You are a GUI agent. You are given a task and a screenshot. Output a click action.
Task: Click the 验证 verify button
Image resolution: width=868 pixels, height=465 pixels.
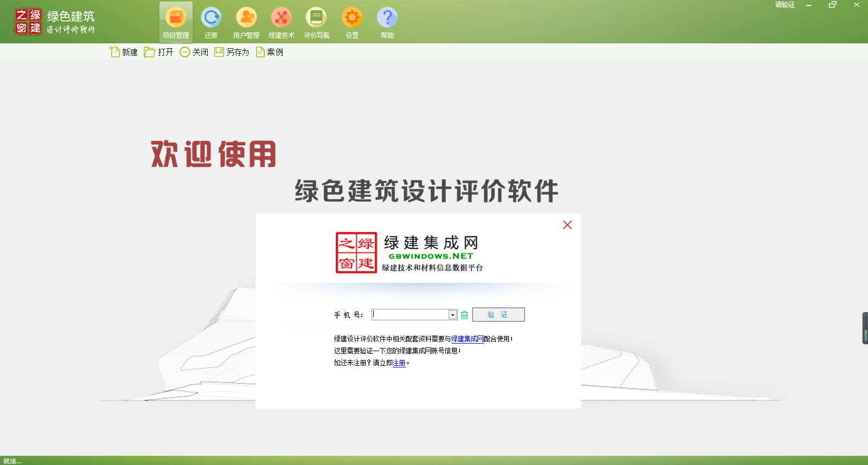[x=498, y=315]
